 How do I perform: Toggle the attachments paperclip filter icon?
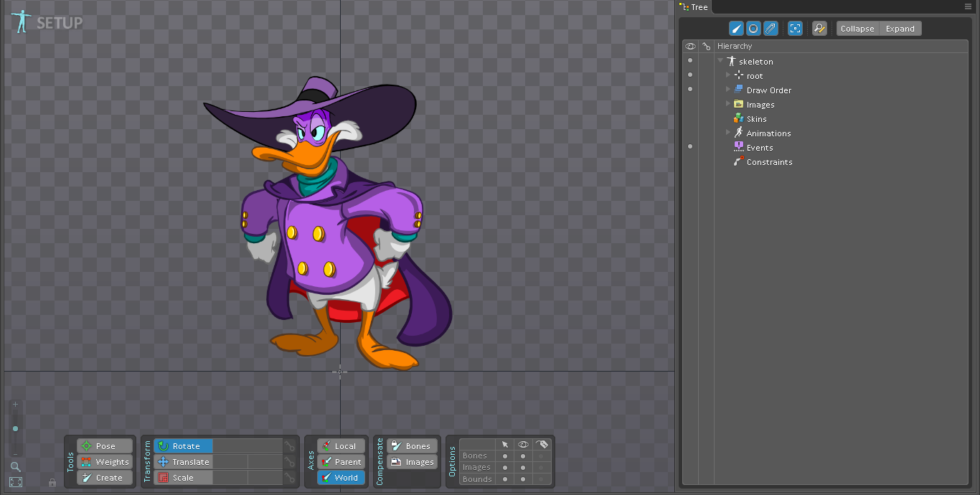[771, 29]
